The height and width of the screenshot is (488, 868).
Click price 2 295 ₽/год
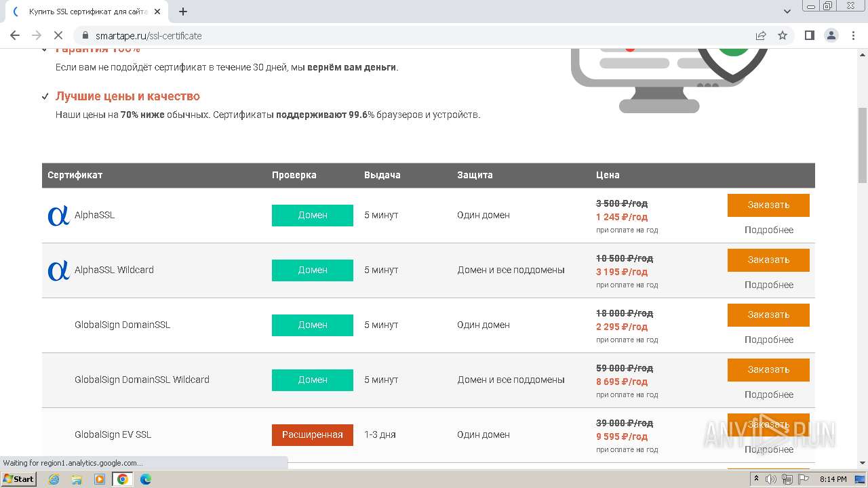[x=622, y=327]
